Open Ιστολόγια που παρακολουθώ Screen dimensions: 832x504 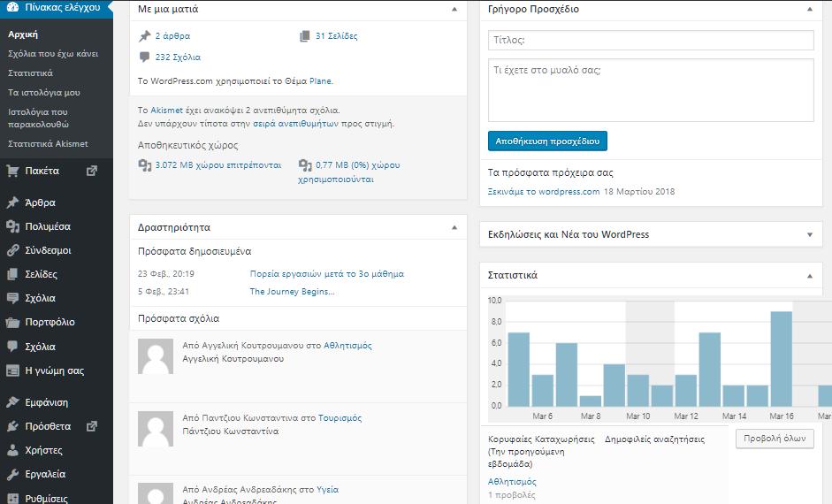coord(38,118)
